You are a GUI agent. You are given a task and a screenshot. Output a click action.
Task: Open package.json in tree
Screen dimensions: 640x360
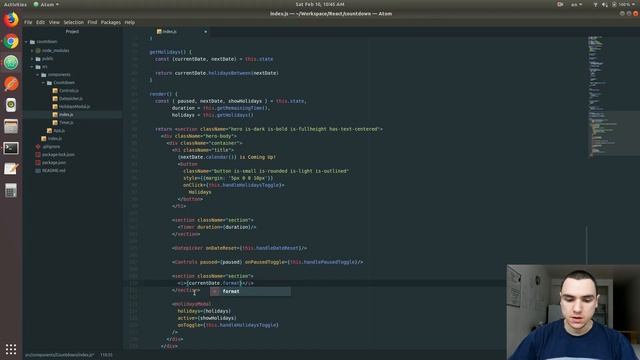[x=54, y=162]
